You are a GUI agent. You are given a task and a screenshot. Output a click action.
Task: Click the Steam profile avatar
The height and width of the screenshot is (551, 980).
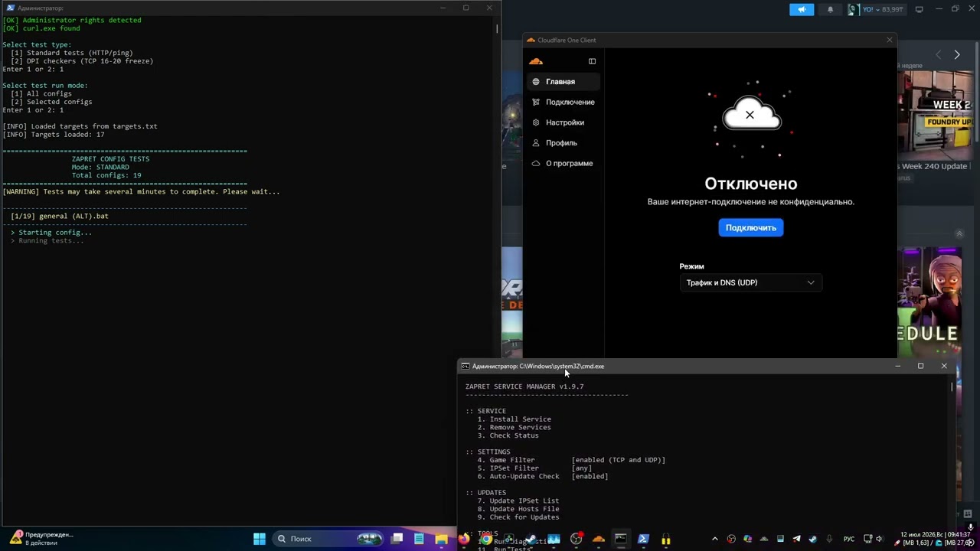(852, 9)
